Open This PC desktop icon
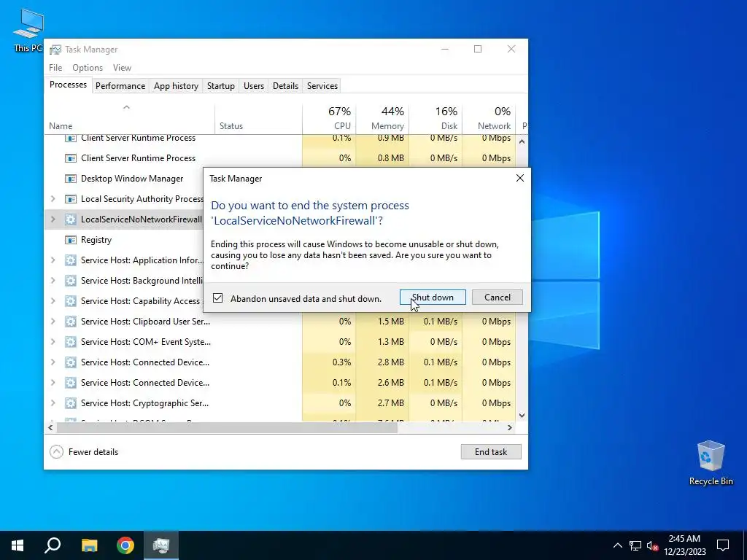 [x=28, y=29]
